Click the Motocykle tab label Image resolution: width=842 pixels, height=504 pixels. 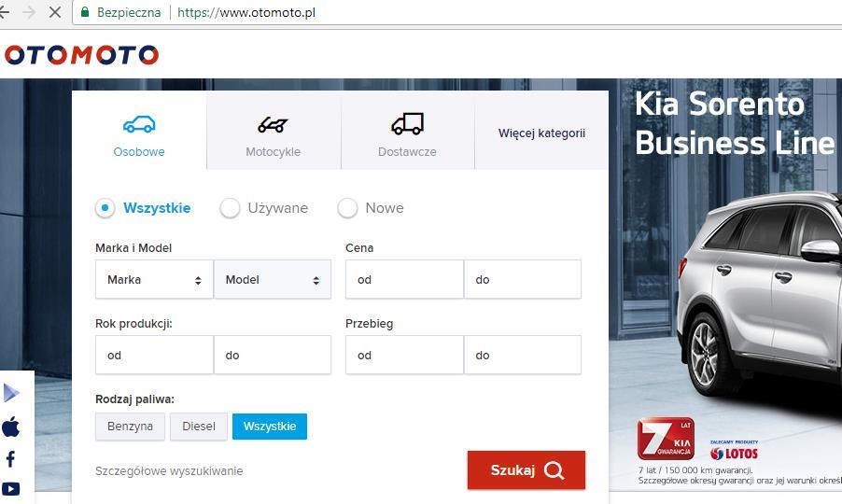273,152
